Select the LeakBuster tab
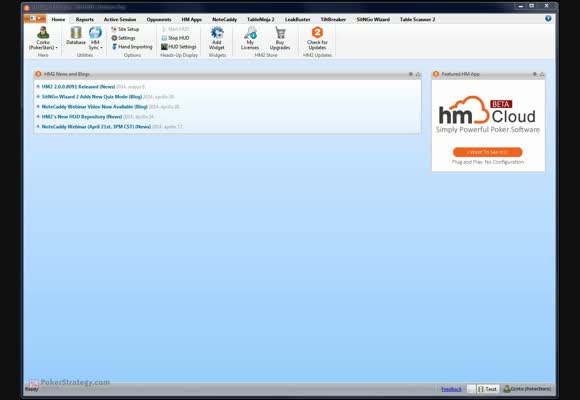 point(297,19)
